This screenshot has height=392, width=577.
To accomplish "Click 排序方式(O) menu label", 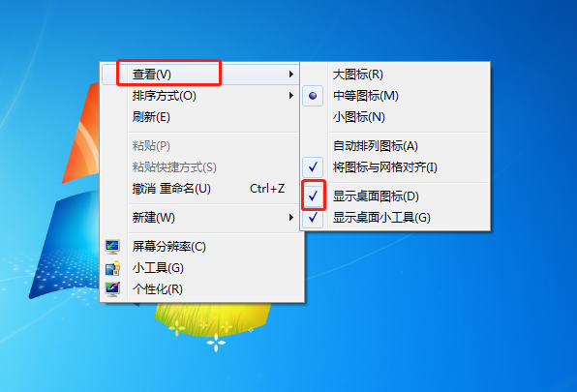I will pos(165,96).
